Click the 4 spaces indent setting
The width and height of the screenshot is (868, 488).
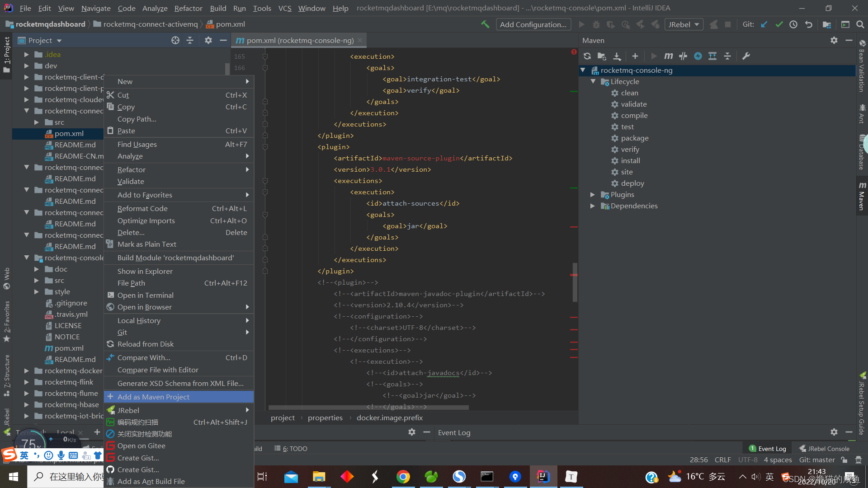[x=778, y=460]
